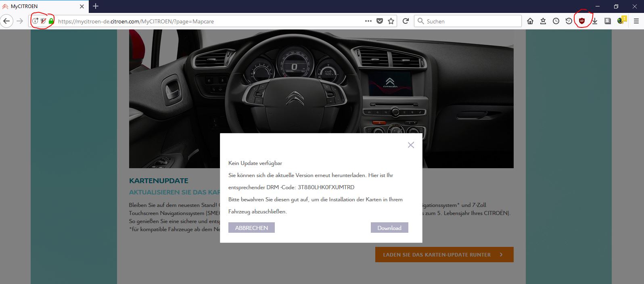Screen dimensions: 644x284
Task: Select the MyCITROEN browser tab
Action: [x=44, y=6]
